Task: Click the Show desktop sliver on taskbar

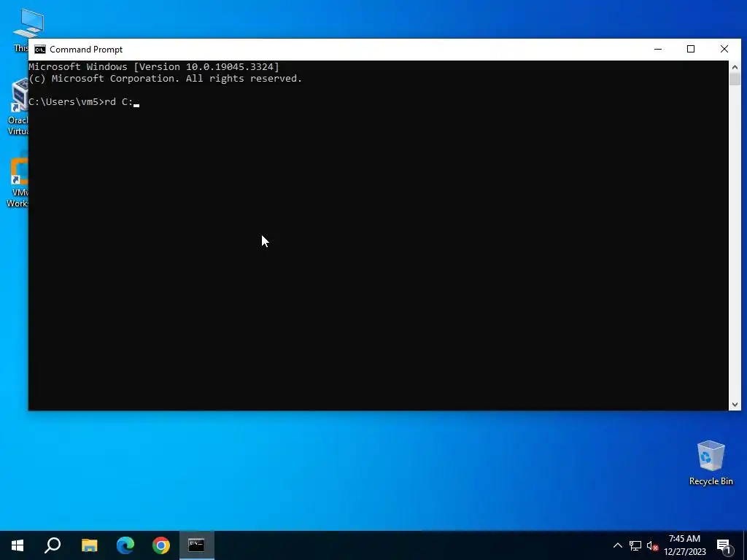Action: [745, 545]
